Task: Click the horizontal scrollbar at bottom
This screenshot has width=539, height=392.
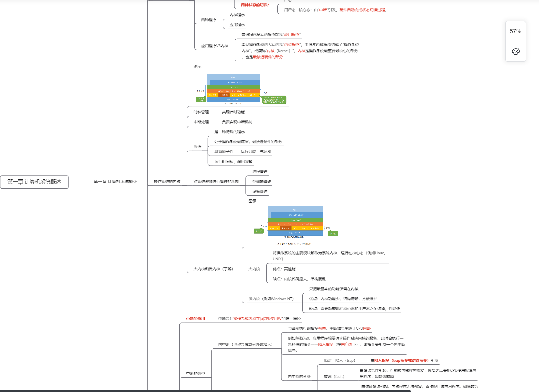Action: pos(205,391)
